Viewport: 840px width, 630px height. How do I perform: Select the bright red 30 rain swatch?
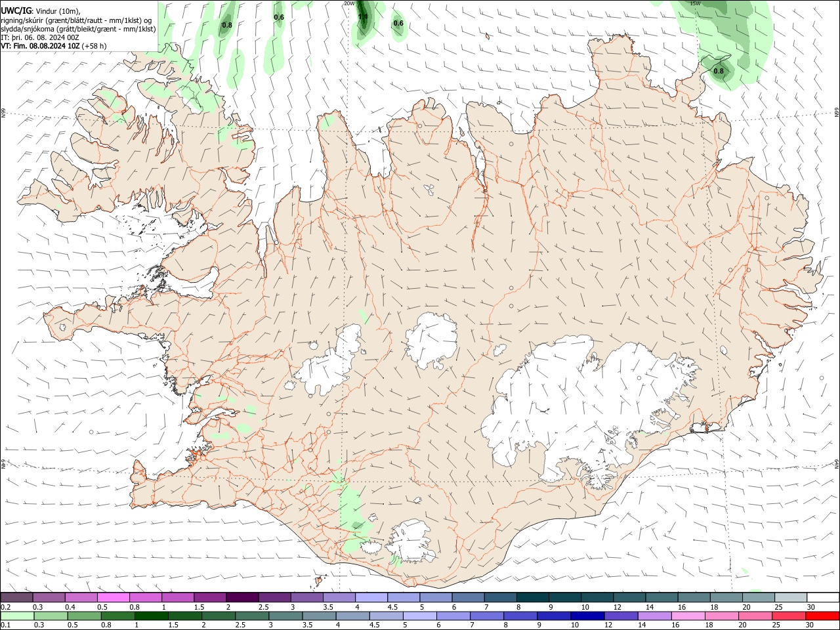[823, 616]
